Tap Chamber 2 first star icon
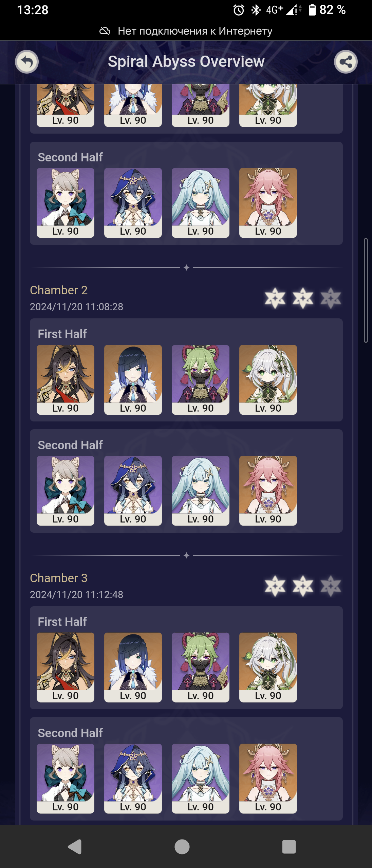 click(275, 298)
